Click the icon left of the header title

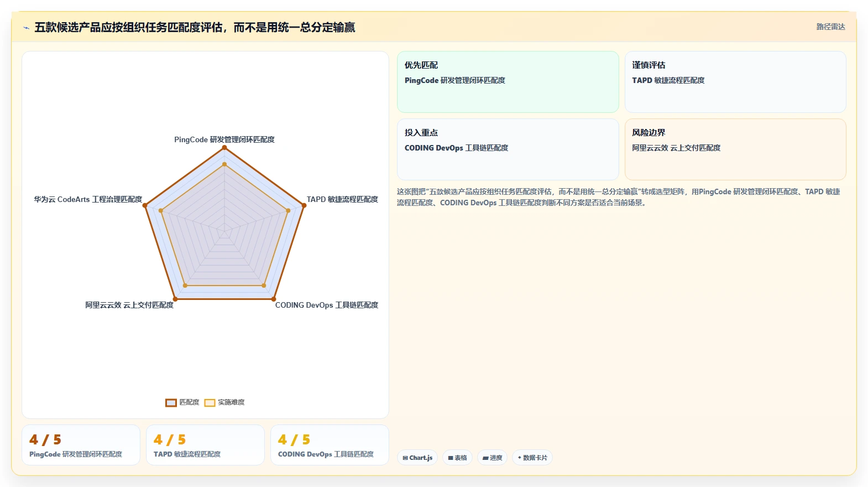click(26, 28)
